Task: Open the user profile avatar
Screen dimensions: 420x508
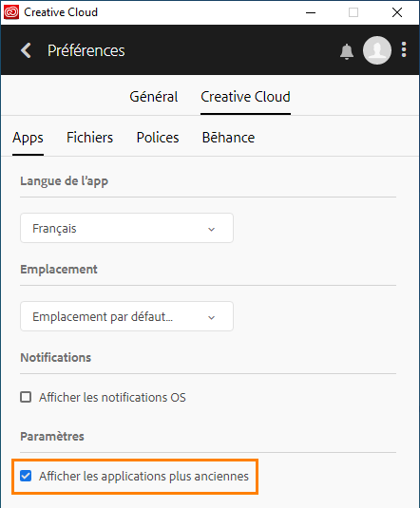Action: point(377,50)
